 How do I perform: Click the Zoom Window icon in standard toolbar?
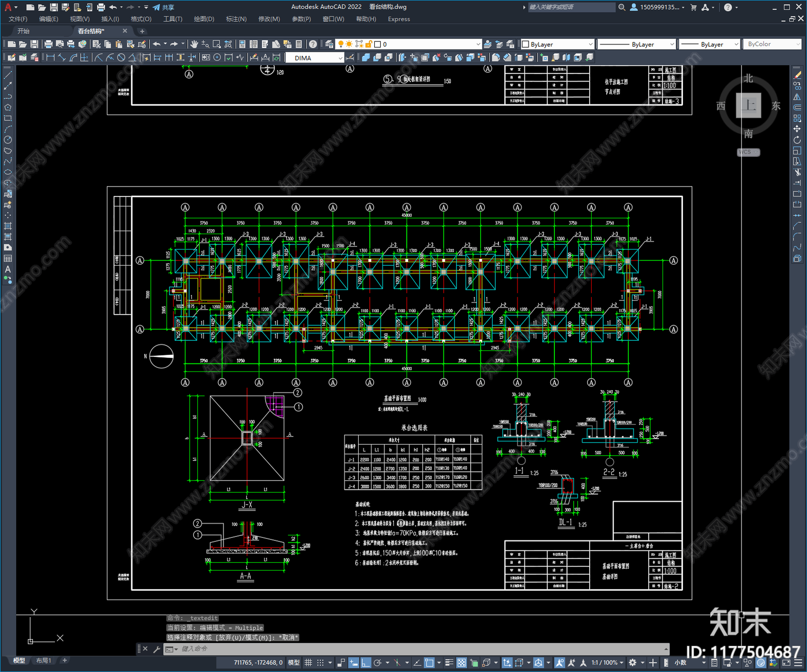[217, 44]
